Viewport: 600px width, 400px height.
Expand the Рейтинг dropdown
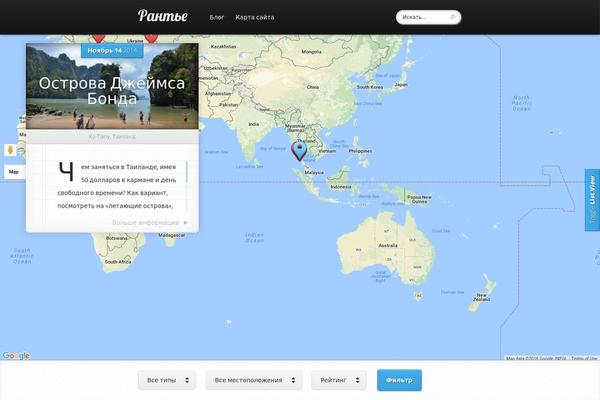(x=339, y=380)
